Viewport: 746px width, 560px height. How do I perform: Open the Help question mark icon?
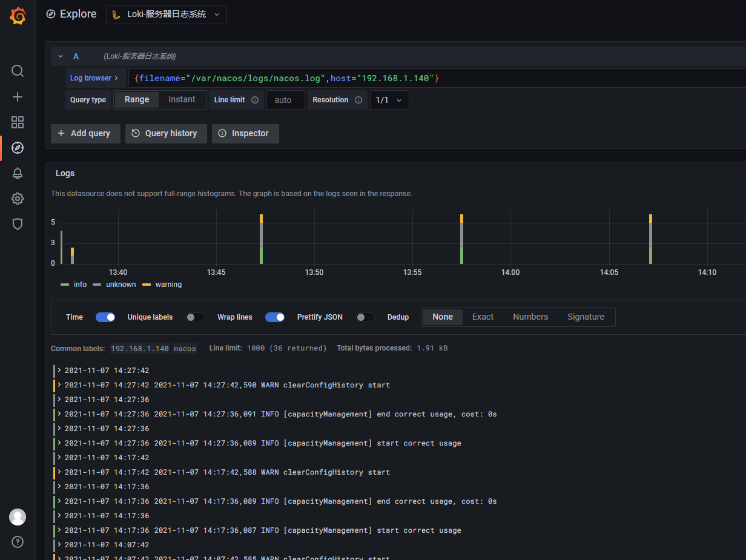18,542
